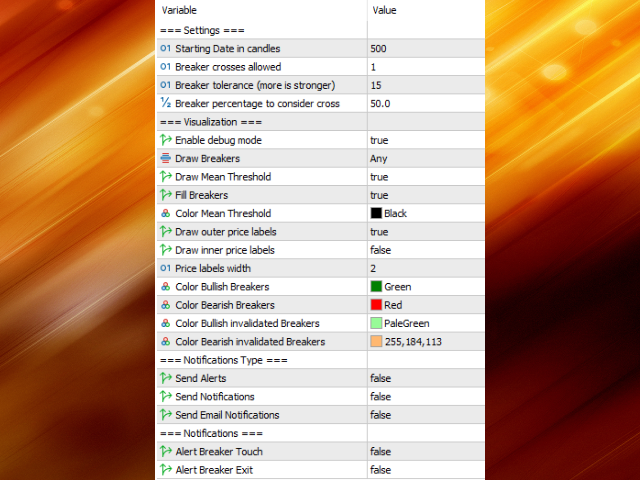Select the 'Color Bearish invalidated Breakers' label

(250, 342)
